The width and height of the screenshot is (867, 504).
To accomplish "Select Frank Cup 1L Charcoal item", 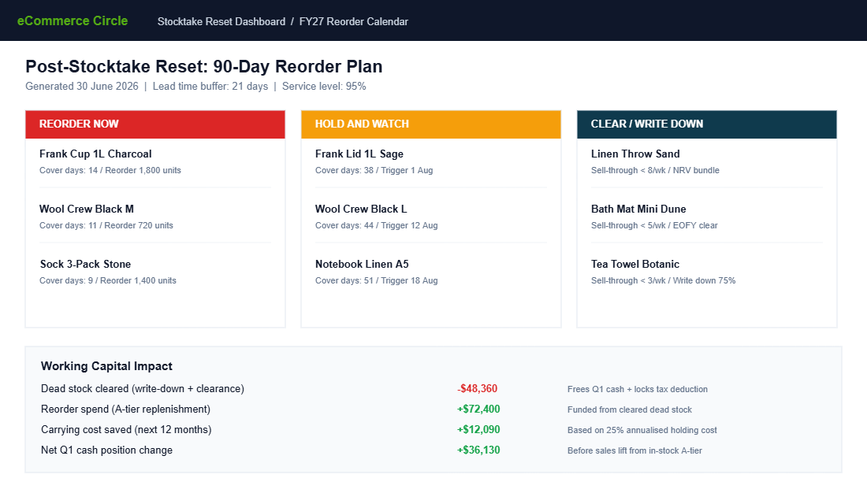I will pyautogui.click(x=95, y=154).
